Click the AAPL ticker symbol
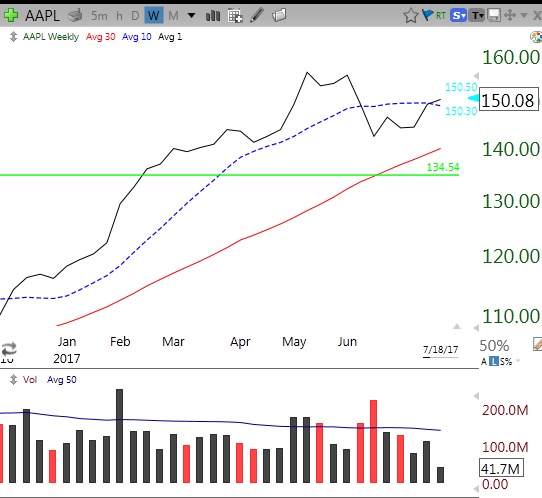Viewport: 542px width, 498px height. pyautogui.click(x=42, y=16)
